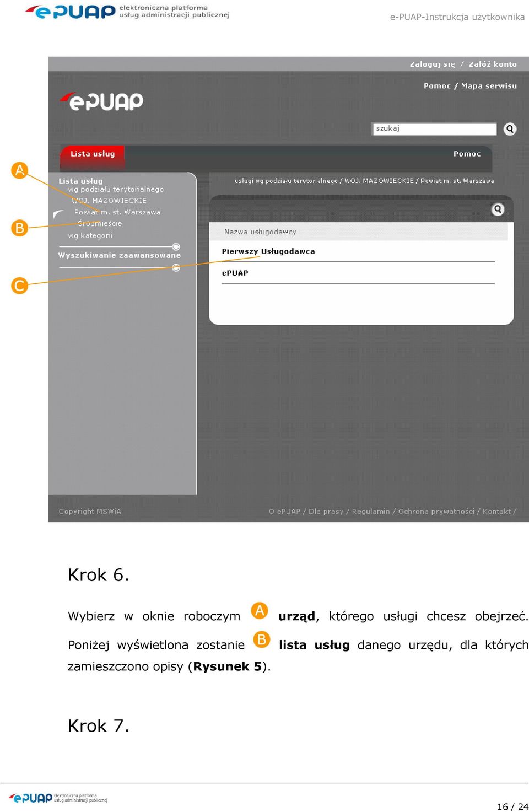Select wg kategorii in the sidebar
The width and height of the screenshot is (529, 812).
[90, 235]
